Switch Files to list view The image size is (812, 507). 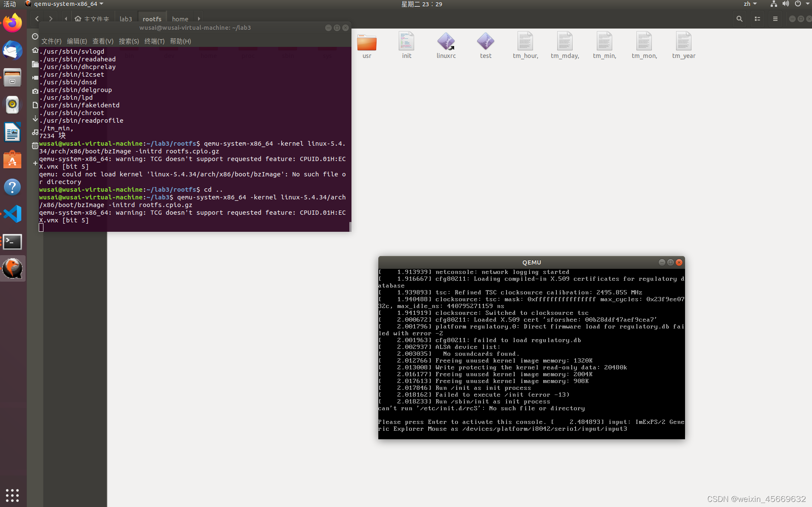757,19
